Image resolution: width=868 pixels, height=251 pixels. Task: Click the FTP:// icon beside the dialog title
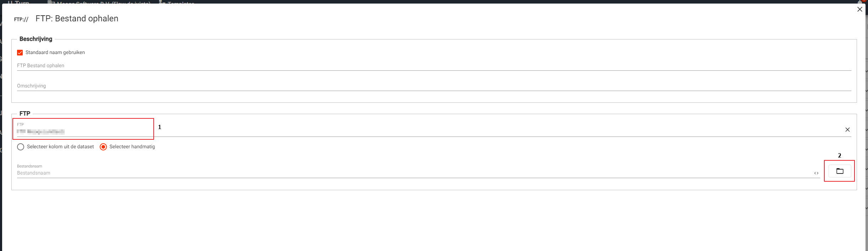[x=21, y=19]
